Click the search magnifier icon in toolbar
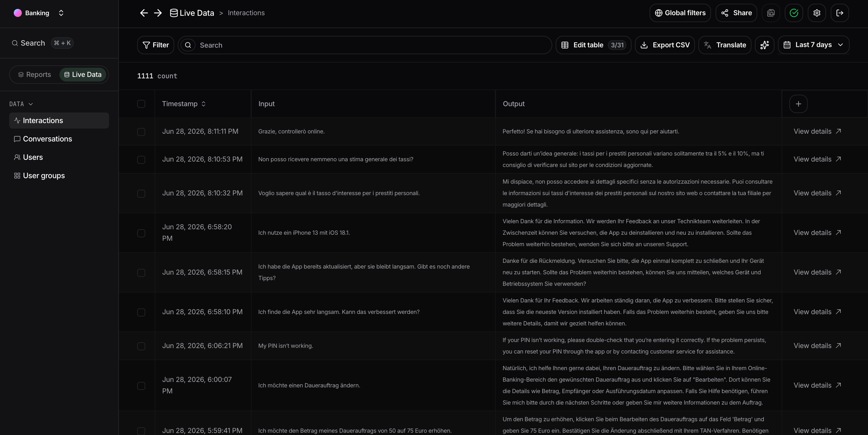868x435 pixels. coord(188,45)
